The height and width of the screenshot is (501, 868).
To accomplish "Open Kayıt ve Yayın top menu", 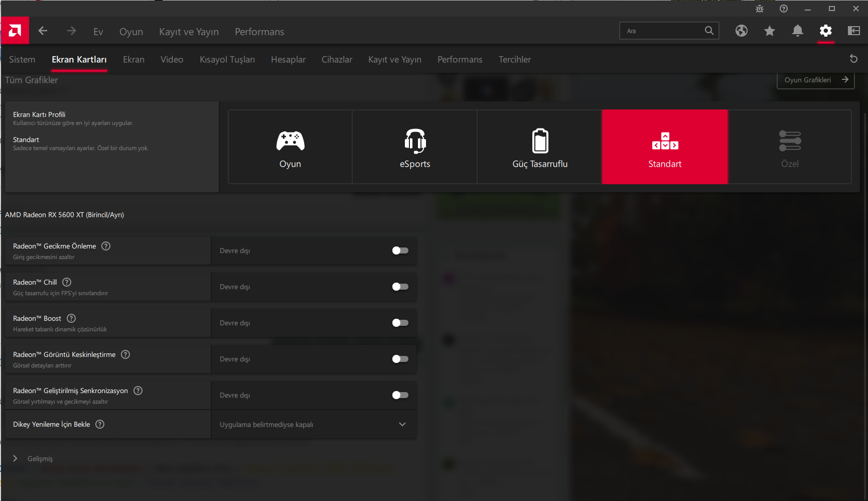I will pyautogui.click(x=189, y=32).
